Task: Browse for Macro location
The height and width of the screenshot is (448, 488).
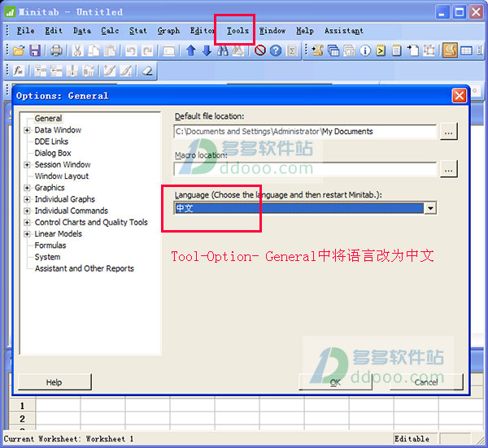Action: [x=448, y=169]
